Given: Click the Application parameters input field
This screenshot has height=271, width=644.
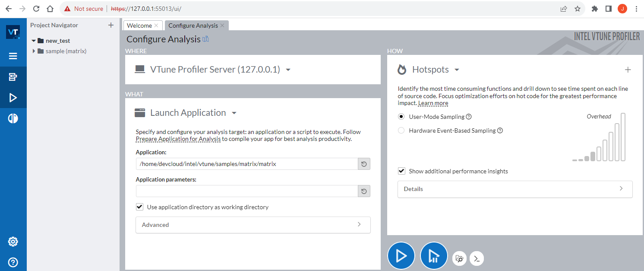Looking at the screenshot, I should coord(246,191).
